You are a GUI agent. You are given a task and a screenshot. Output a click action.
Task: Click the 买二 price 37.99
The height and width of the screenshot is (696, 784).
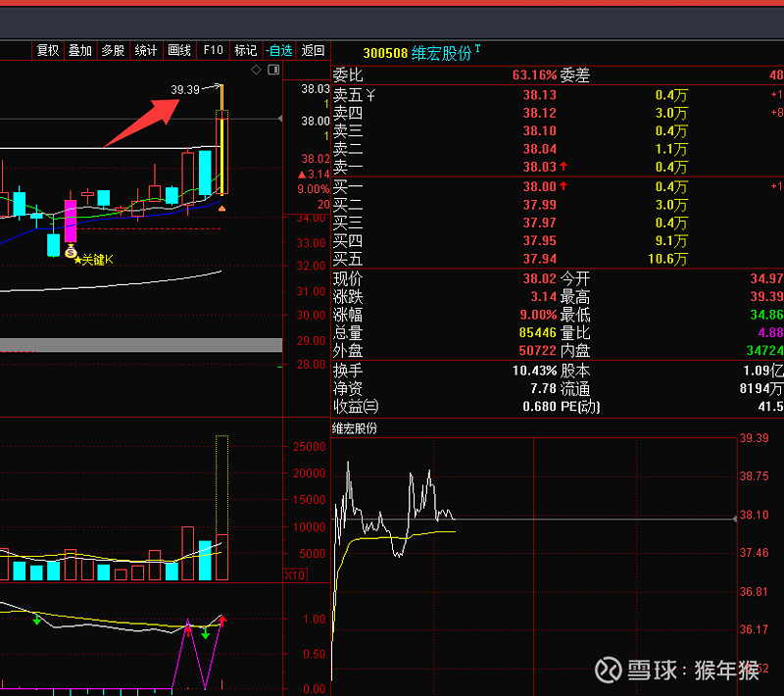(x=540, y=205)
